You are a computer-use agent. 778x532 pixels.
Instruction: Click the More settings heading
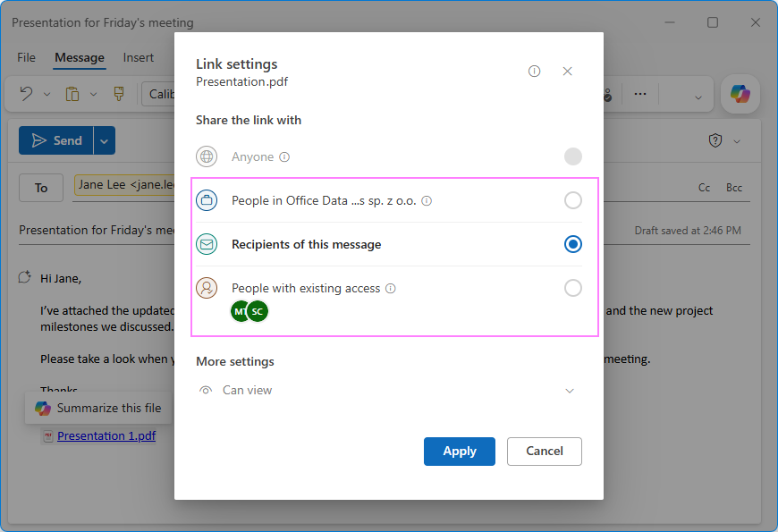(234, 361)
